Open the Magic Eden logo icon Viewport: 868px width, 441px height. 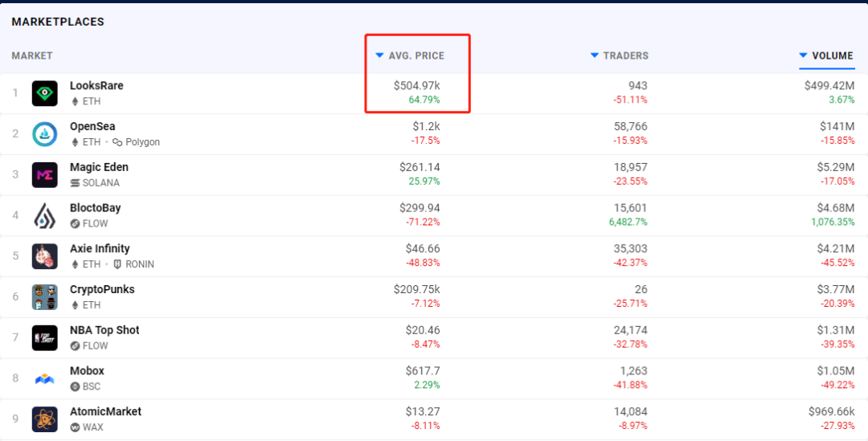(45, 175)
